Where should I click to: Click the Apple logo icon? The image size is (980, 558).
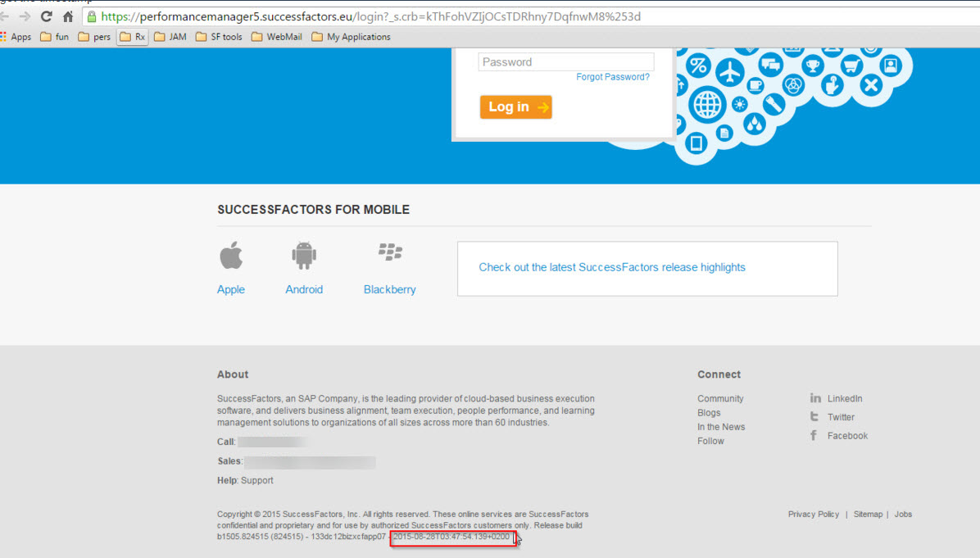click(x=231, y=255)
